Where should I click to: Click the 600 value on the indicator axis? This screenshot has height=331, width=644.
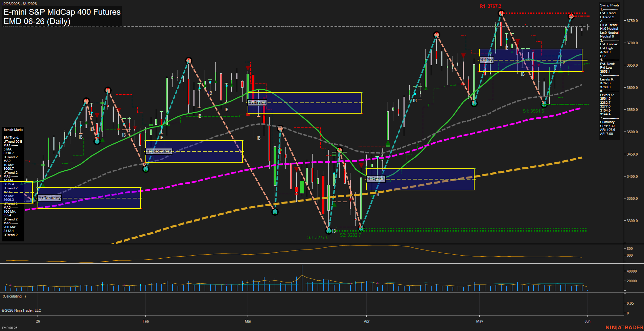[x=629, y=256]
